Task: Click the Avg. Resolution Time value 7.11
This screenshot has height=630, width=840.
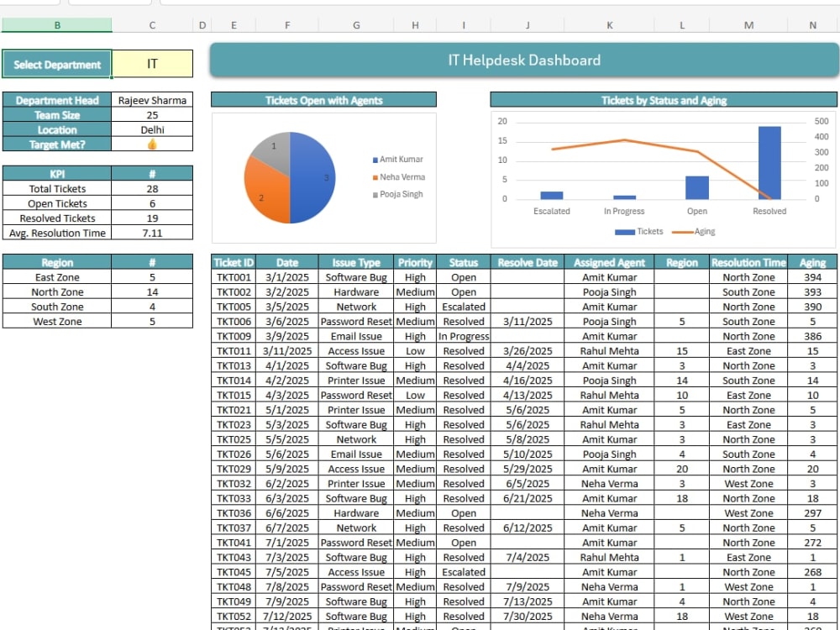Action: click(152, 233)
